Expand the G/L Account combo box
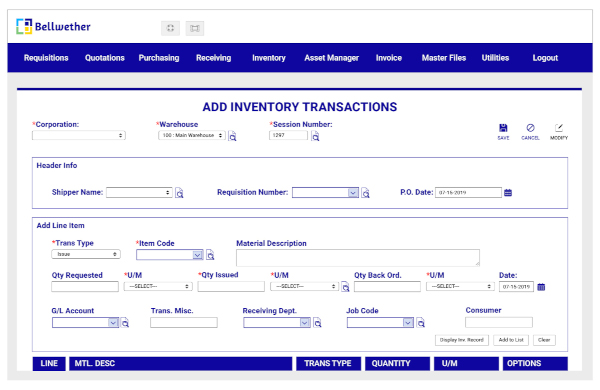Screen dimensions: 600x390 tap(113, 323)
